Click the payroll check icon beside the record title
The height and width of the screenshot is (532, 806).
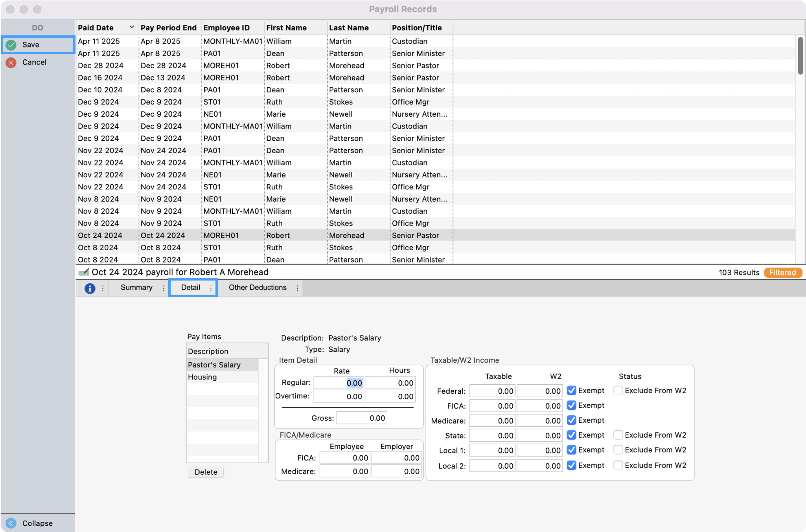[84, 272]
